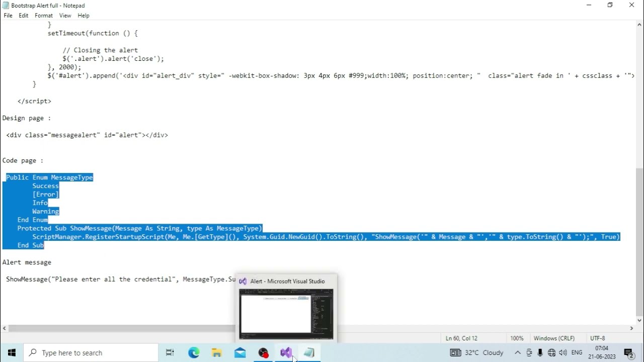Image resolution: width=644 pixels, height=362 pixels.
Task: Open the notification center icon
Action: tap(628, 352)
